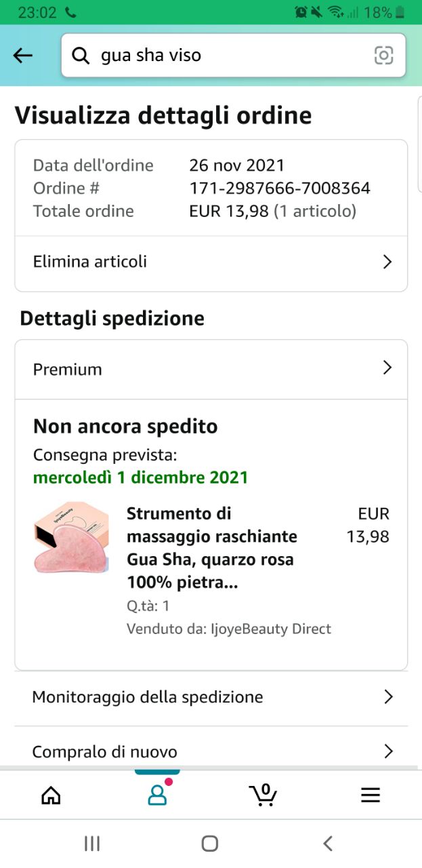Open camera scan search icon

(x=383, y=56)
